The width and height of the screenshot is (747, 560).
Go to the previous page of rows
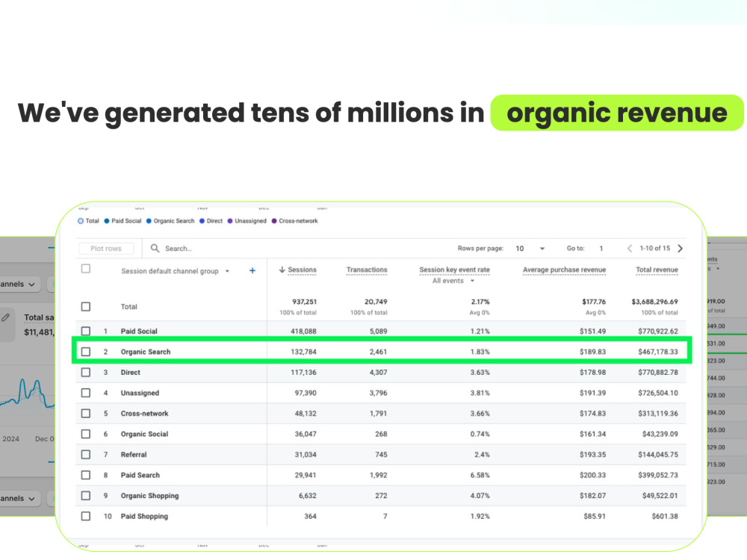coord(630,248)
